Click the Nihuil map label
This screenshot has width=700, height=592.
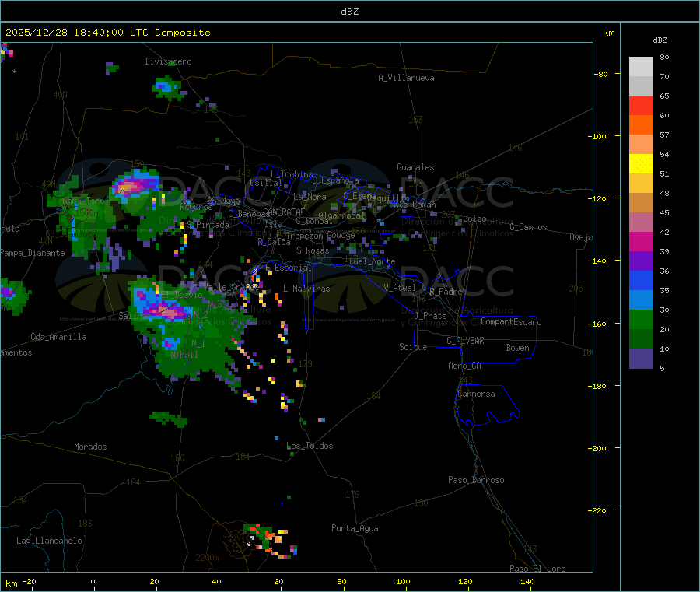coord(184,355)
